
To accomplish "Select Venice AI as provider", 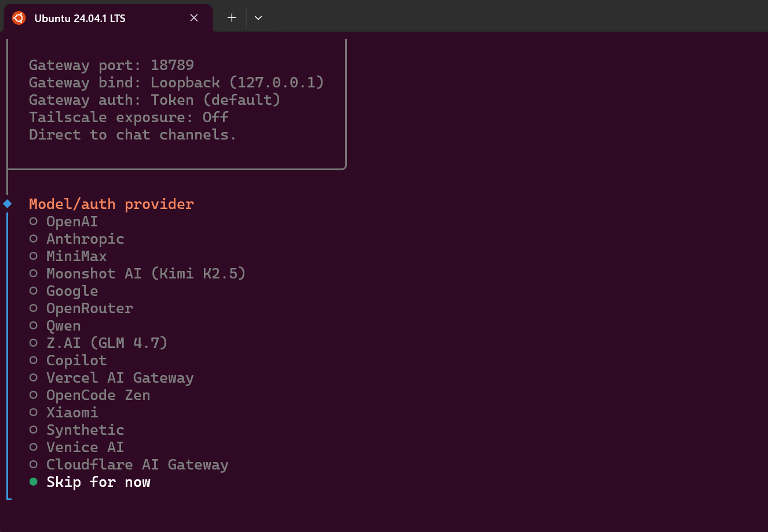I will click(x=76, y=447).
